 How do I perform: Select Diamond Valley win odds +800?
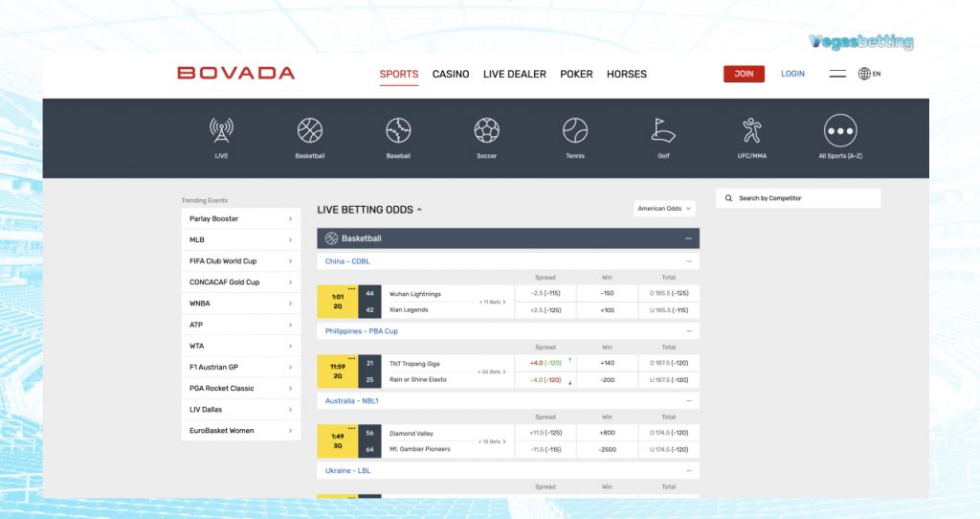[607, 433]
